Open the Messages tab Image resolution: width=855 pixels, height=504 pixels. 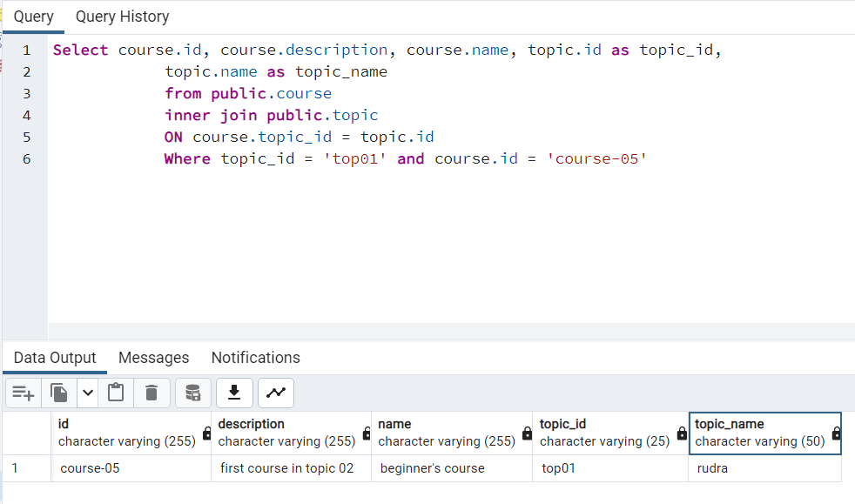tap(154, 358)
